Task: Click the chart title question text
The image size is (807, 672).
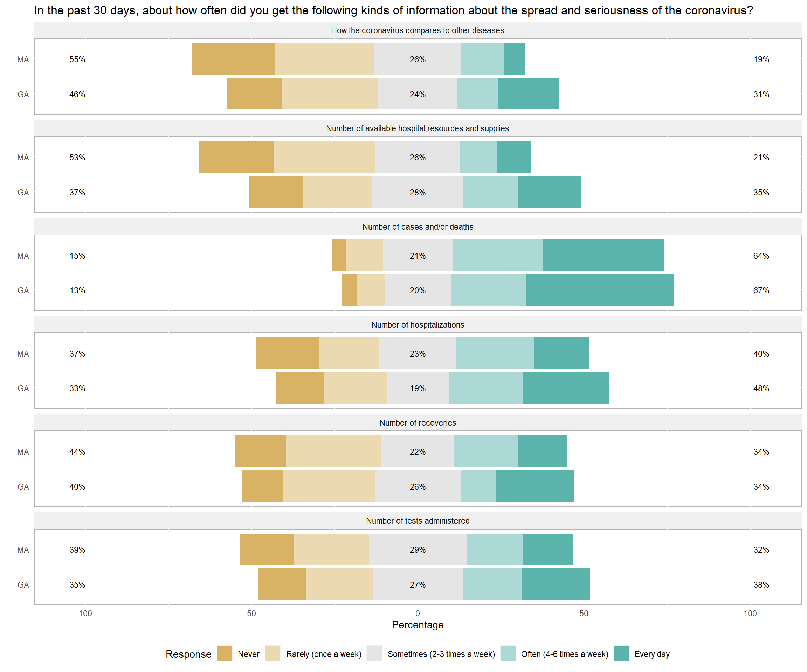Action: coord(393,10)
